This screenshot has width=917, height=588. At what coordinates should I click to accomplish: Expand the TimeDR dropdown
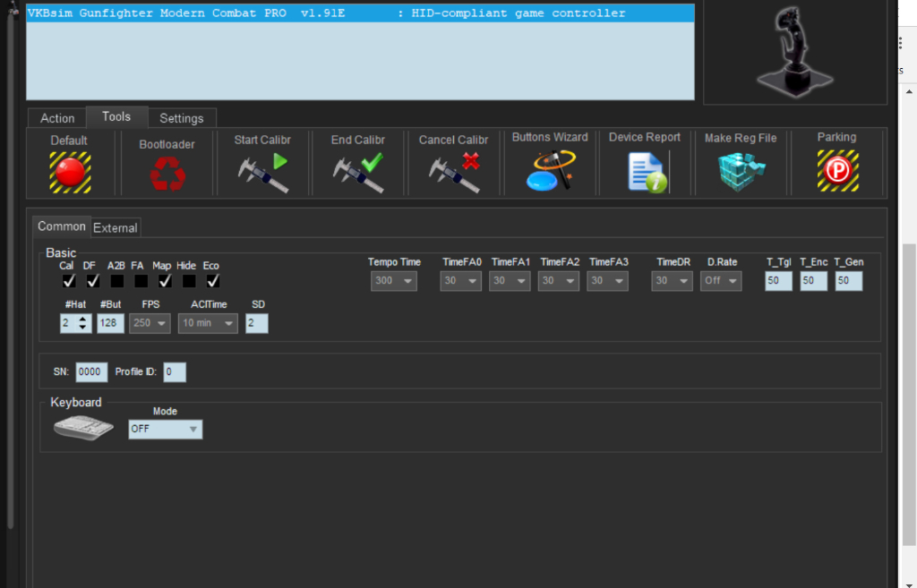(x=672, y=281)
